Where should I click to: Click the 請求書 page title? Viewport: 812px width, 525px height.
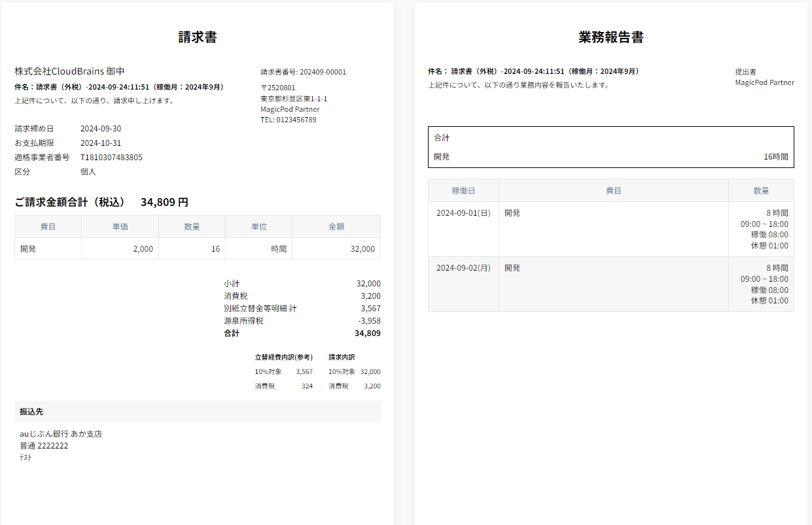198,37
